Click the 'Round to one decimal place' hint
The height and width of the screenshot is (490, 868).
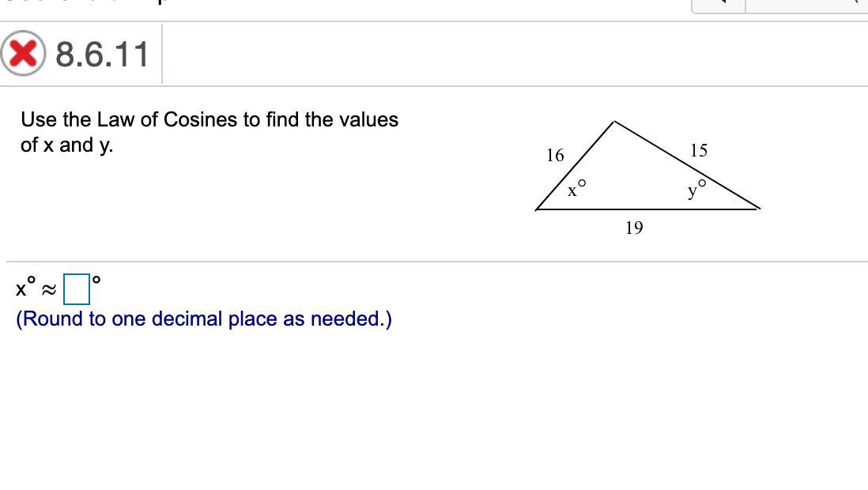click(x=204, y=319)
